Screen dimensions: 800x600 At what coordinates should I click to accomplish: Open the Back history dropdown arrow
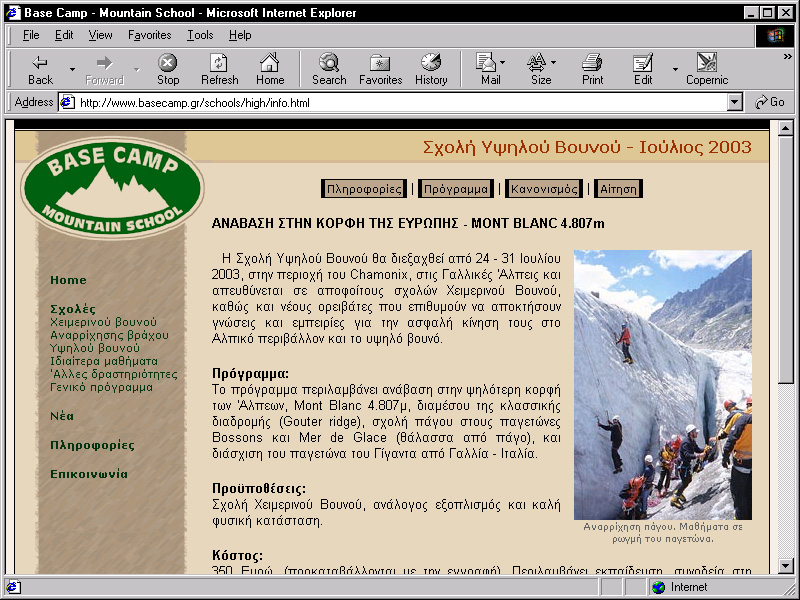point(72,69)
